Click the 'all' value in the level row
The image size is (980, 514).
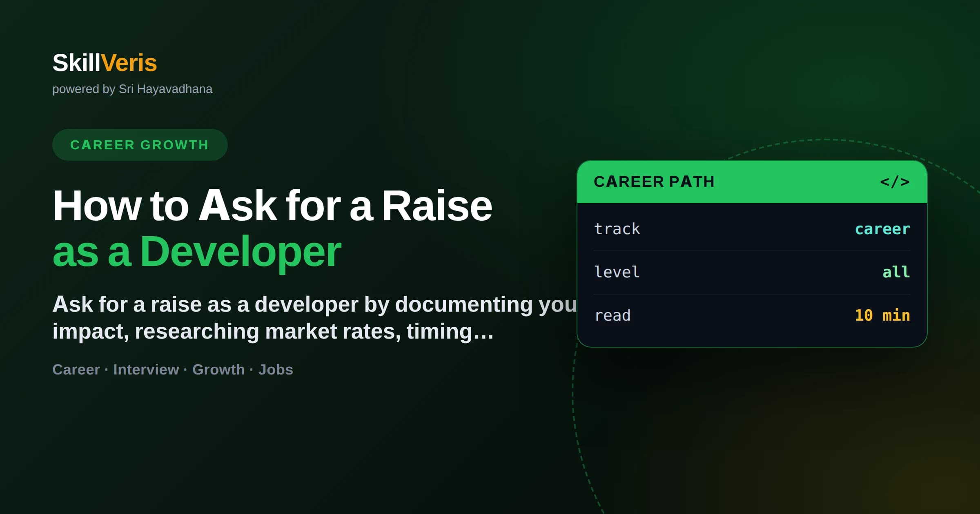click(896, 272)
